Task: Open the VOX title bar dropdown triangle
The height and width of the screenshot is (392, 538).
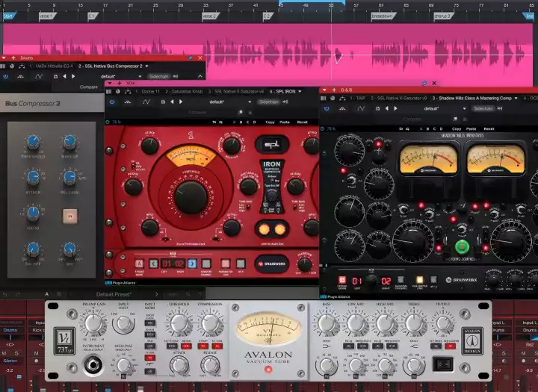Action: coord(110,83)
